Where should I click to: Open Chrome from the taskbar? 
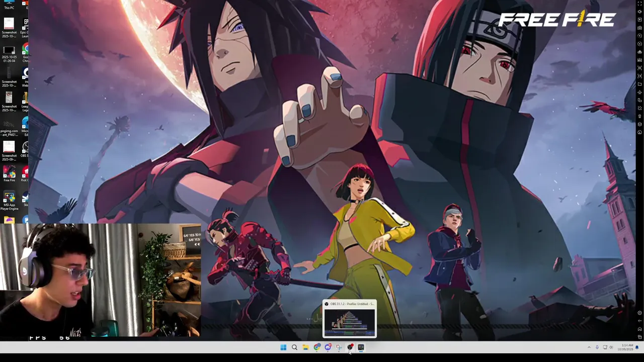[316, 347]
